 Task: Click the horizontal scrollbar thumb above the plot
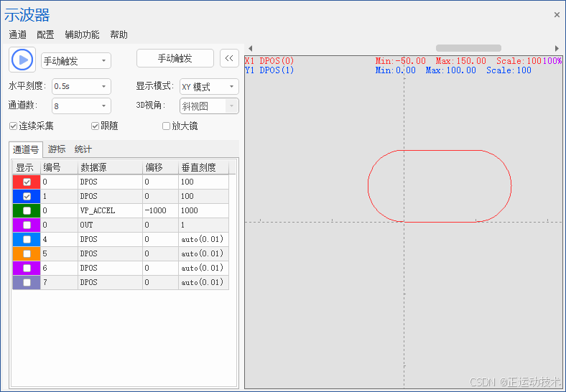(468, 48)
